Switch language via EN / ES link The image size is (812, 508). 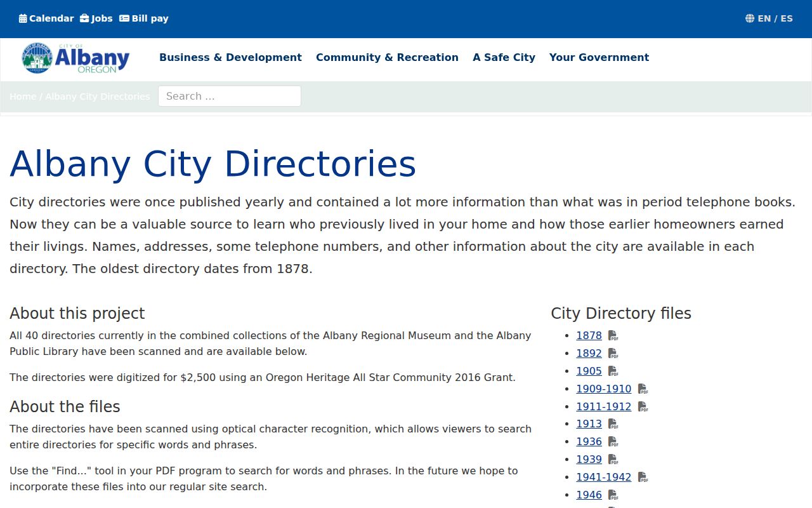pyautogui.click(x=769, y=18)
